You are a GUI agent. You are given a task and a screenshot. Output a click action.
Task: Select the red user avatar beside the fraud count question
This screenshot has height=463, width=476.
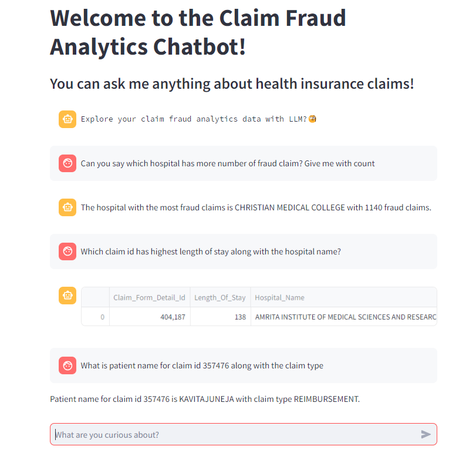click(x=67, y=163)
